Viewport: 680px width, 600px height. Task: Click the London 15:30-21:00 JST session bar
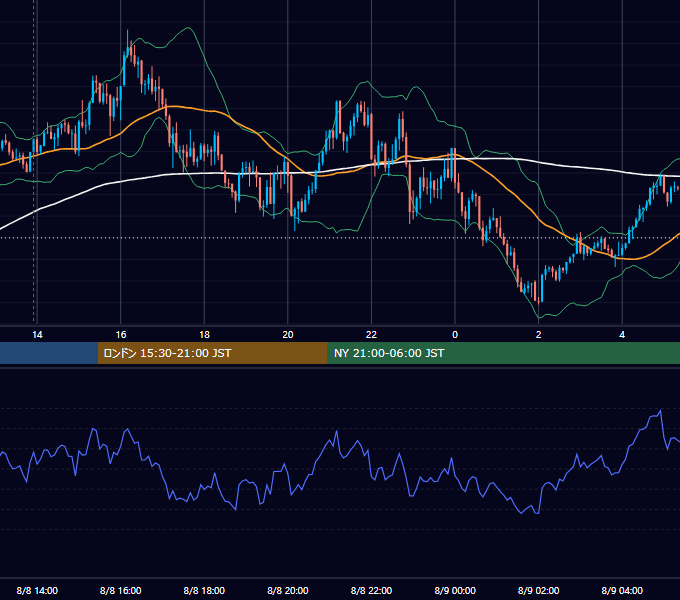pos(212,353)
